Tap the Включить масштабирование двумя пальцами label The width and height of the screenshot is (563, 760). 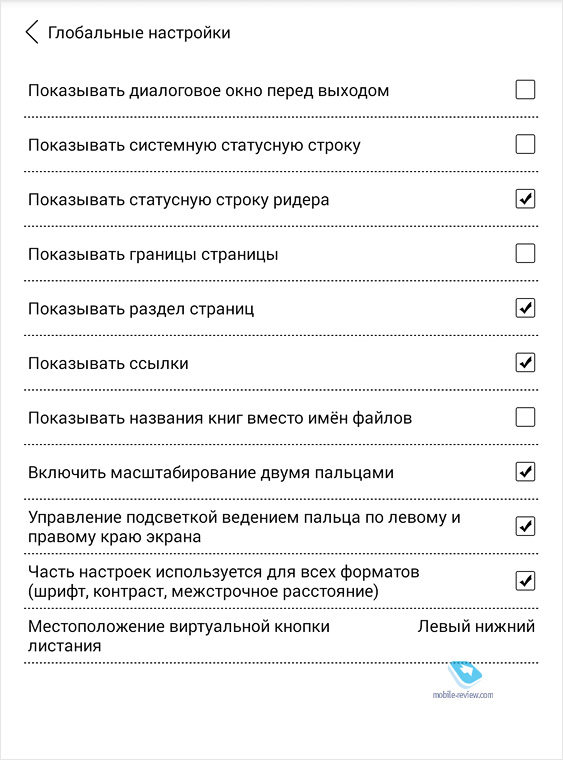pos(211,473)
